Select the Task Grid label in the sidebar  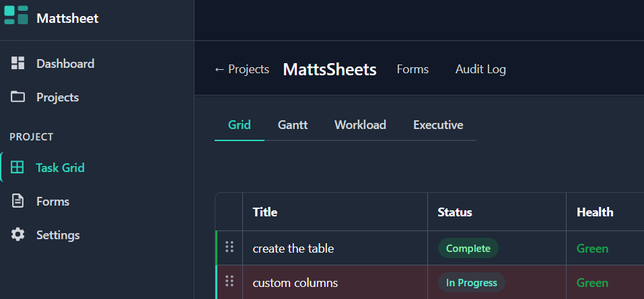click(x=60, y=168)
